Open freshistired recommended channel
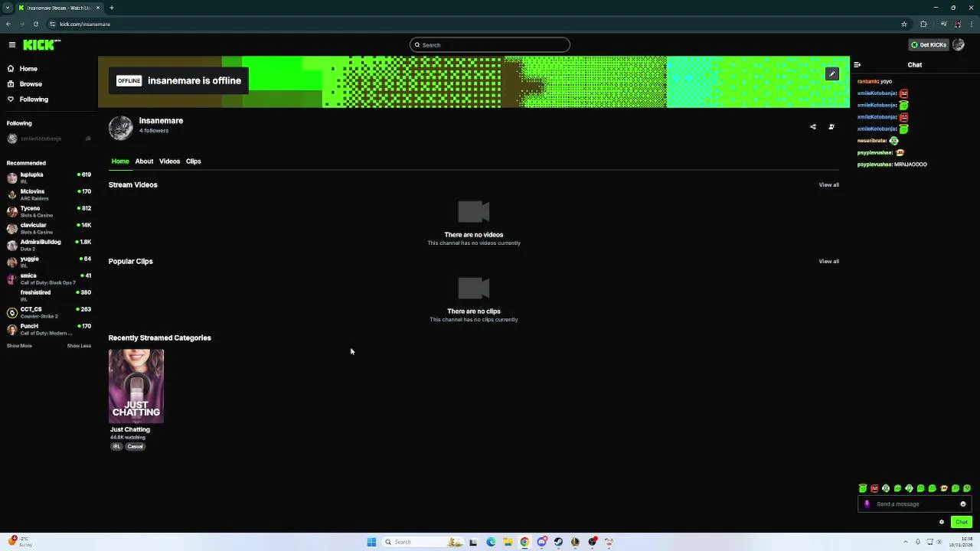The height and width of the screenshot is (551, 980). coord(48,295)
